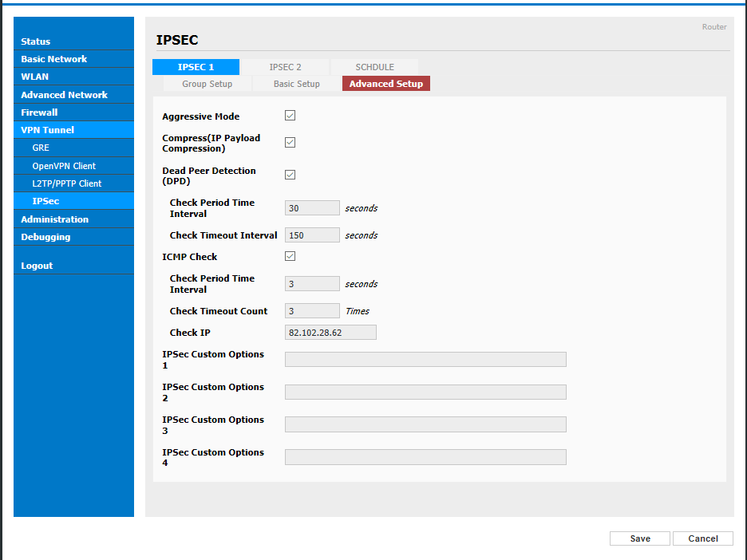Click the Cancel button
This screenshot has height=560, width=747.
coord(702,538)
